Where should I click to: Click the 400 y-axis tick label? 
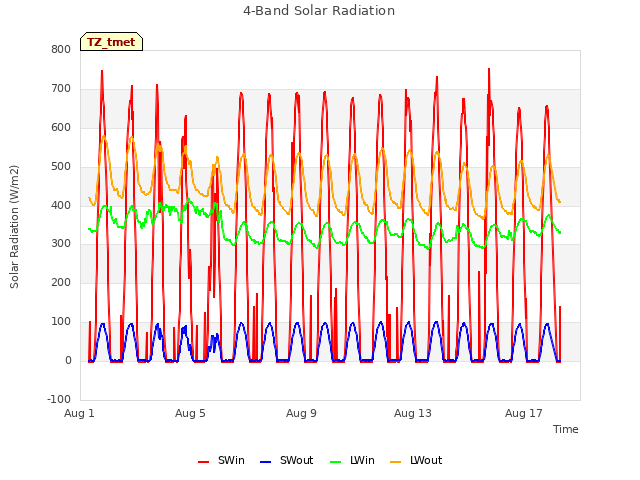click(61, 205)
